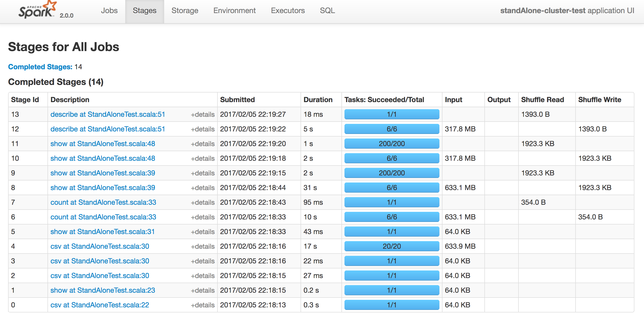Expand +details for stage 11

point(203,144)
